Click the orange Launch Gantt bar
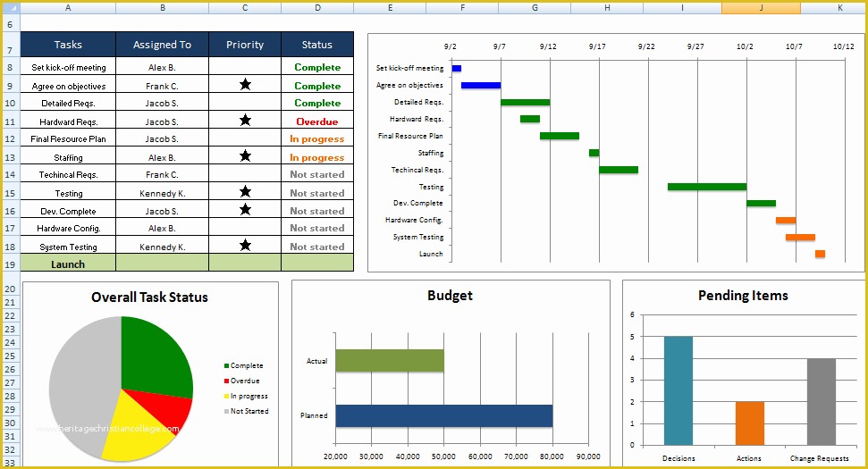 820,254
